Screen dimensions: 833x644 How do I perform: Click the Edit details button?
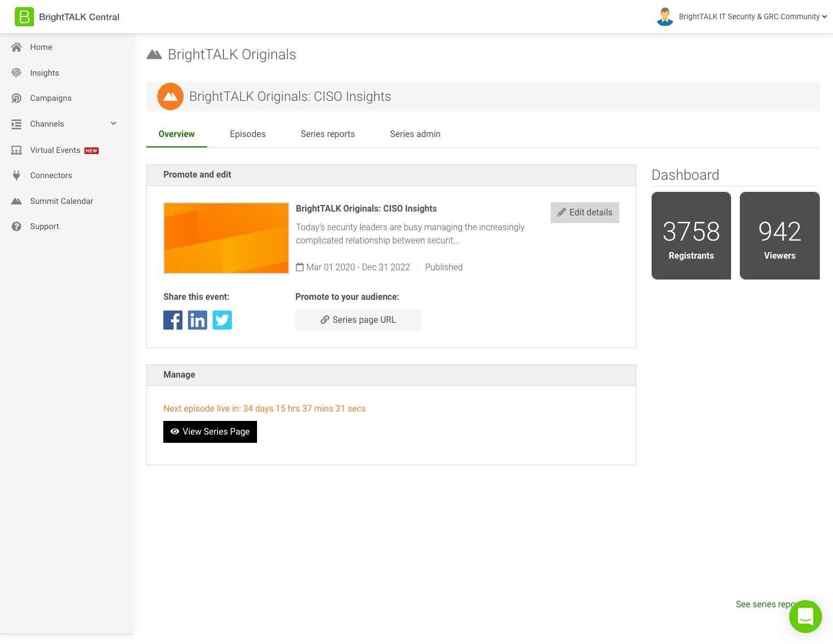click(x=585, y=213)
